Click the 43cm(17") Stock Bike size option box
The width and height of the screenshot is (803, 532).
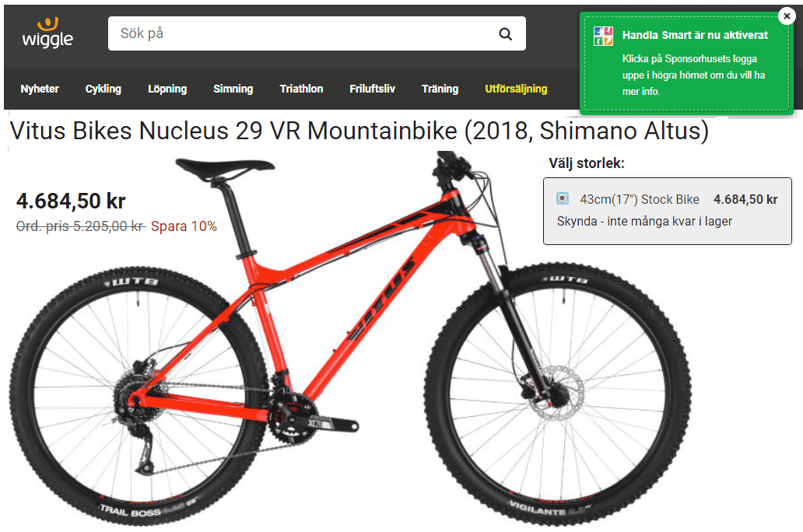(668, 211)
